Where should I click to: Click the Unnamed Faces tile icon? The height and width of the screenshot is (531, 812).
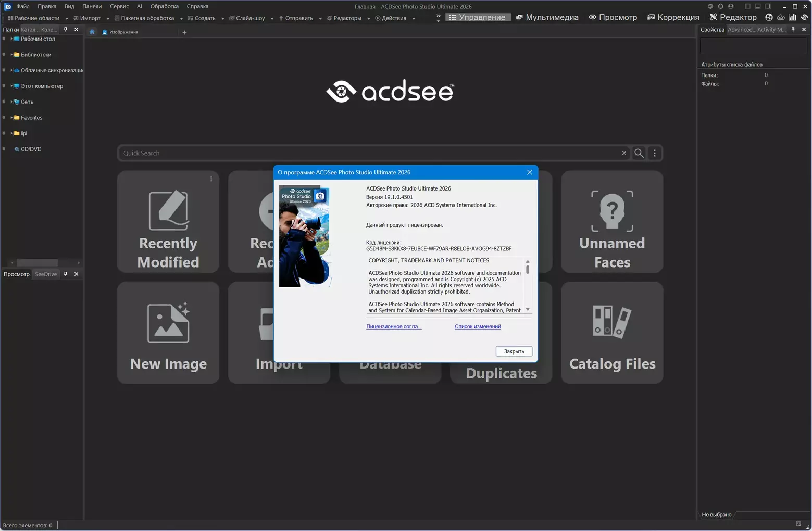612,211
